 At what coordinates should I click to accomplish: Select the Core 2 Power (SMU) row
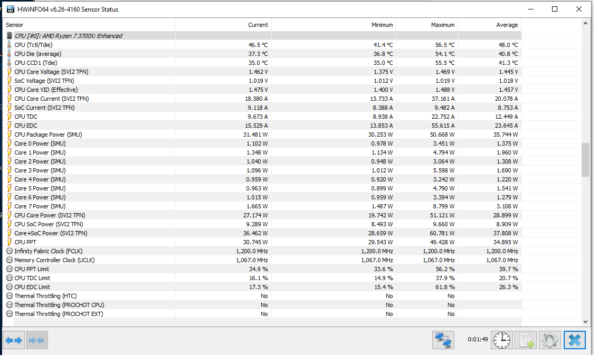pos(262,161)
